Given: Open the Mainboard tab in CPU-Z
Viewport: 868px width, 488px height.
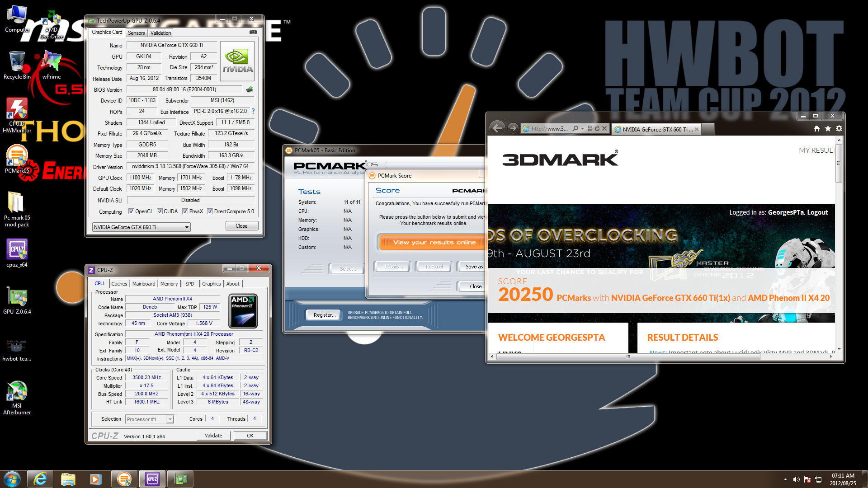Looking at the screenshot, I should pos(144,284).
